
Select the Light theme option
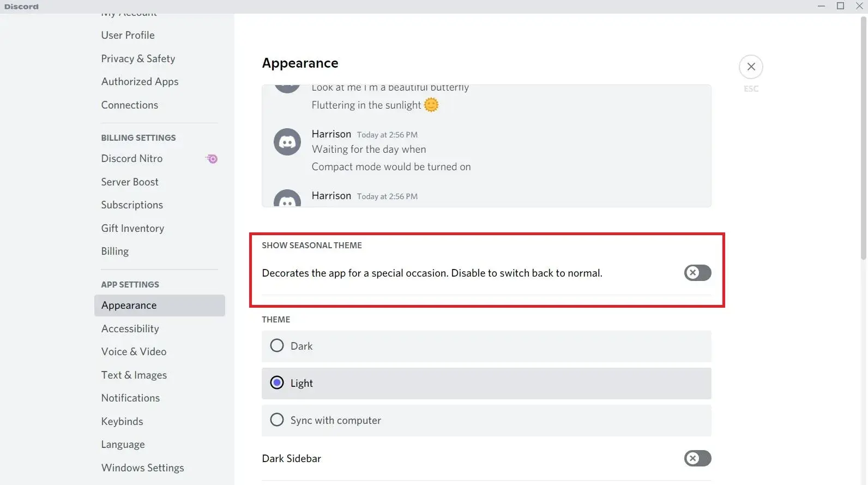(x=276, y=382)
